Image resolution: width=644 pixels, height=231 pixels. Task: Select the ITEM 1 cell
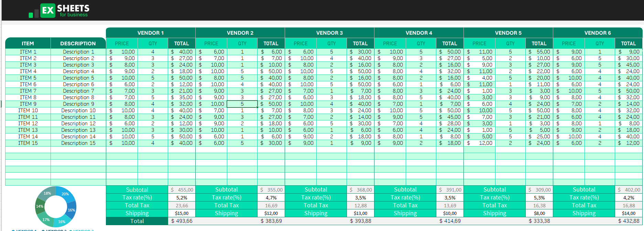28,52
